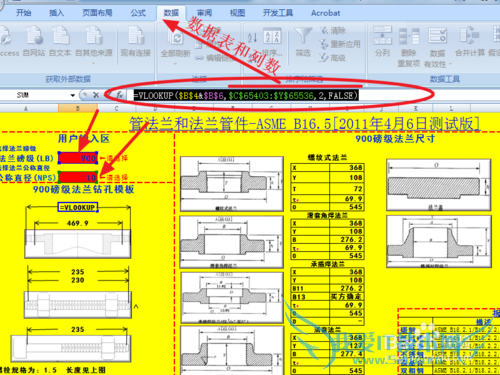The image size is (500, 375).
Task: Click 数据工具 group label
Action: click(x=445, y=79)
